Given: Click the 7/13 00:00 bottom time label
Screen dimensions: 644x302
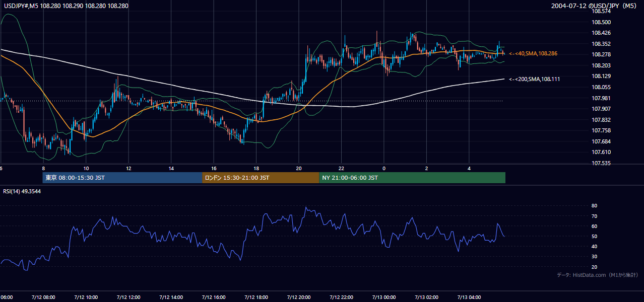Looking at the screenshot, I should click(x=384, y=297).
